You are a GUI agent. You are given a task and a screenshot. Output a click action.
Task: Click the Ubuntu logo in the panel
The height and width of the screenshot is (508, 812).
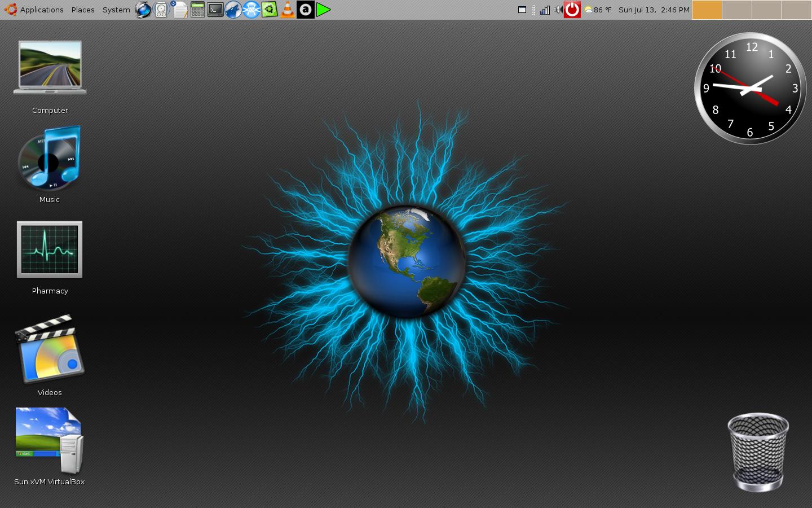[x=10, y=10]
